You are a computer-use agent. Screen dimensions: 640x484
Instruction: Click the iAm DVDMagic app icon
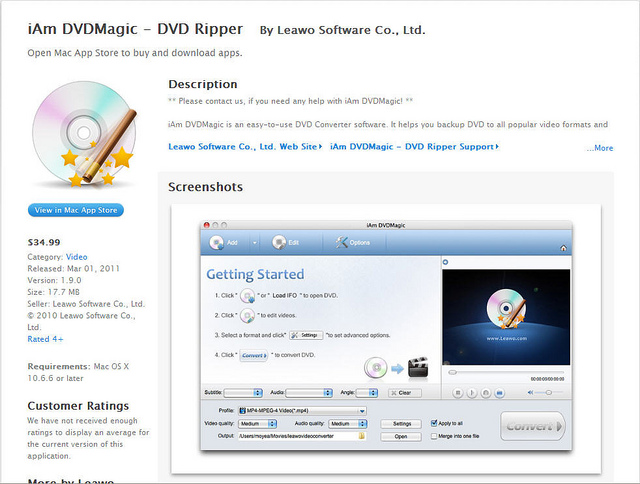pos(84,134)
